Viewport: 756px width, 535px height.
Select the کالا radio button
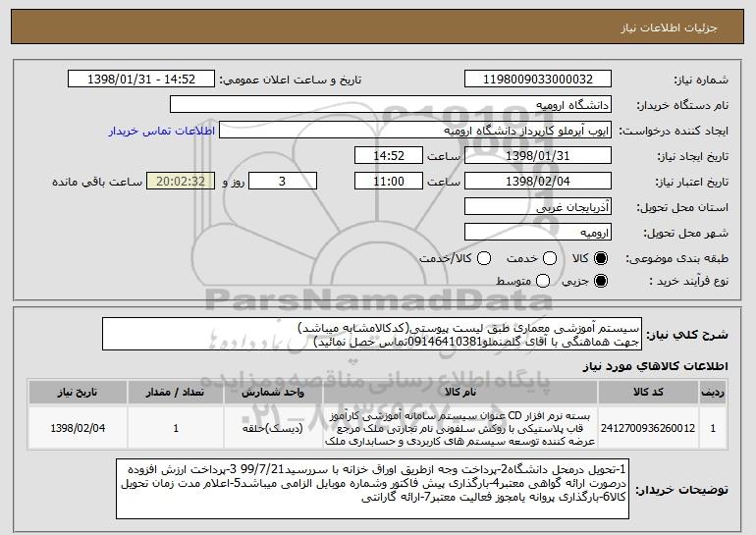coord(601,258)
